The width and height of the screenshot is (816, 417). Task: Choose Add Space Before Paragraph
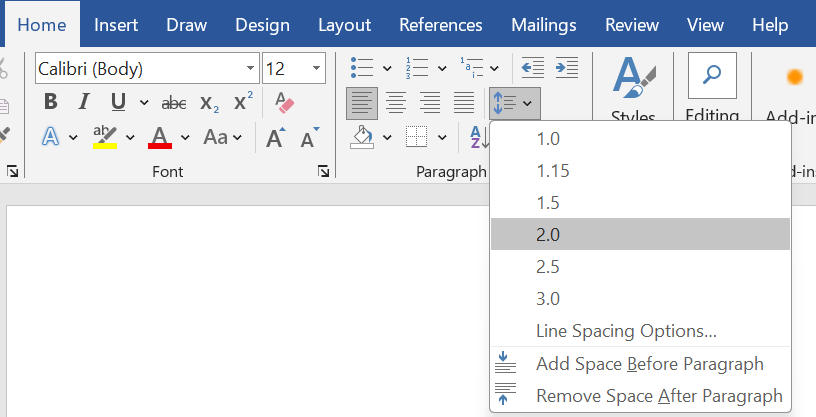click(x=641, y=363)
